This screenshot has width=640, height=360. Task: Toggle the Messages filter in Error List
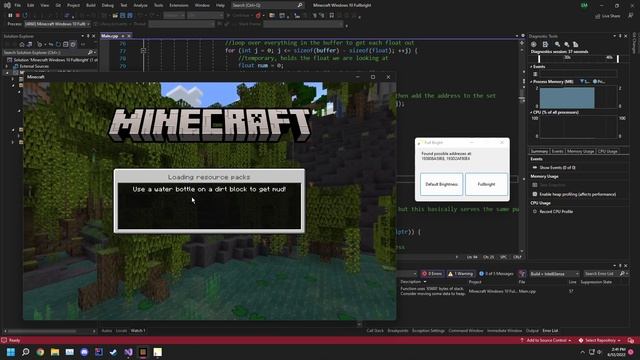coord(496,273)
